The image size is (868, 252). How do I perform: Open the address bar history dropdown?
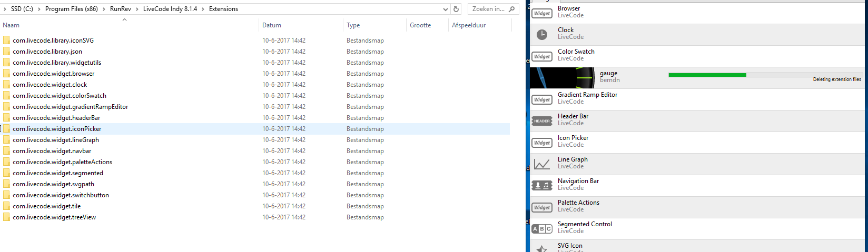446,9
